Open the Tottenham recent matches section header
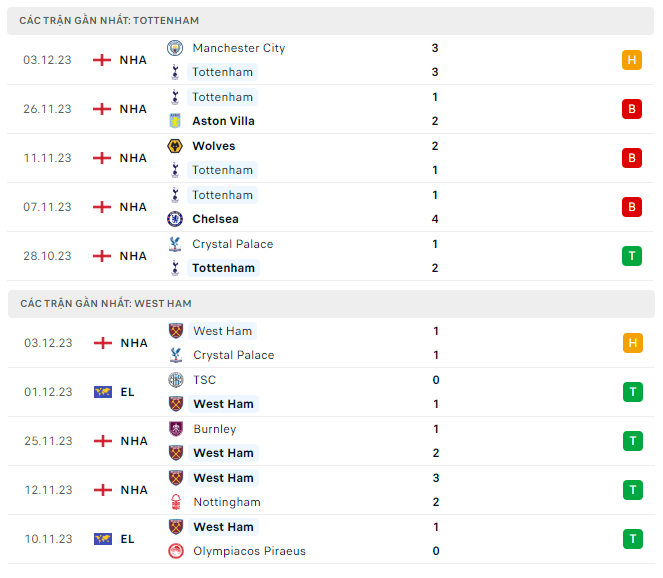Viewport: 663px width, 578px height. click(108, 20)
